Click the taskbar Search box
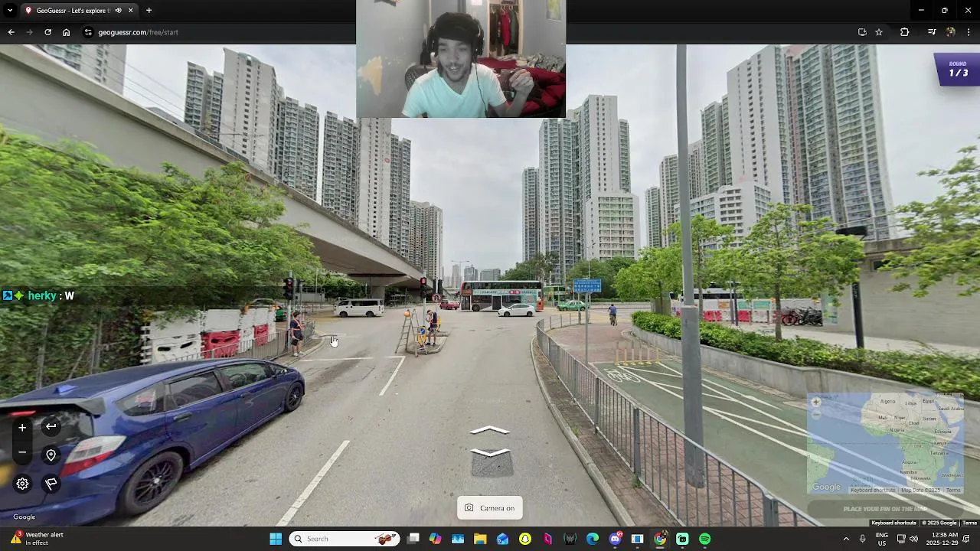Viewport: 980px width, 551px height. [345, 539]
